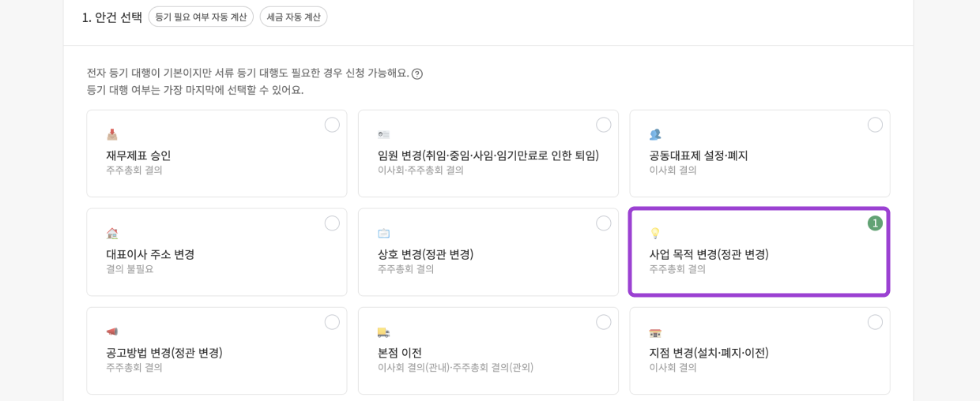The image size is (980, 401).
Task: Click the 공동대표제 people icon
Action: pyautogui.click(x=655, y=134)
